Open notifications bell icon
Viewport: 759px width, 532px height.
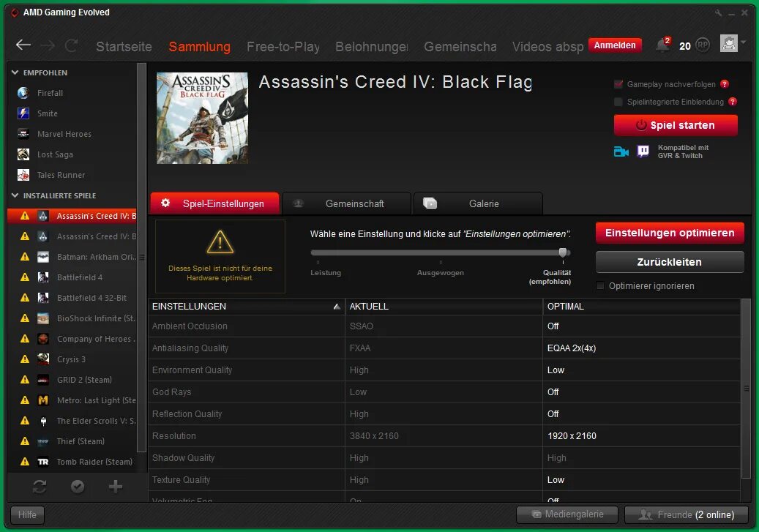(662, 45)
